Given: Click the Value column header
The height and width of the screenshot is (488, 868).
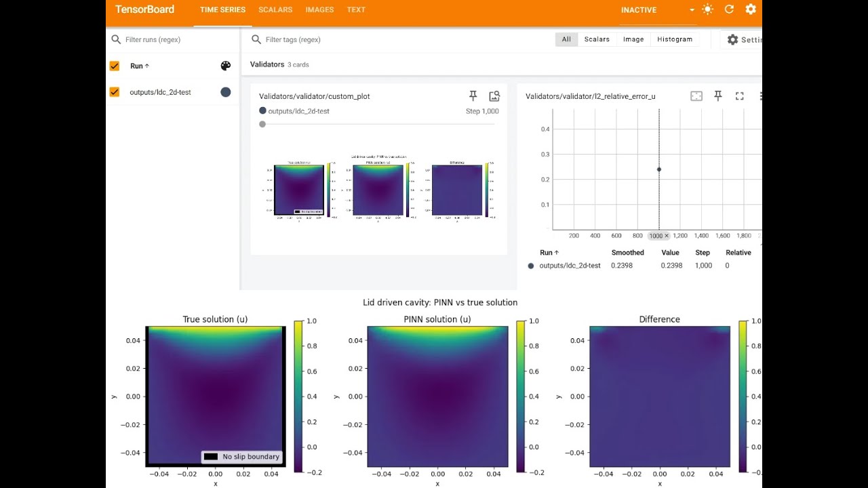Looking at the screenshot, I should coord(670,253).
